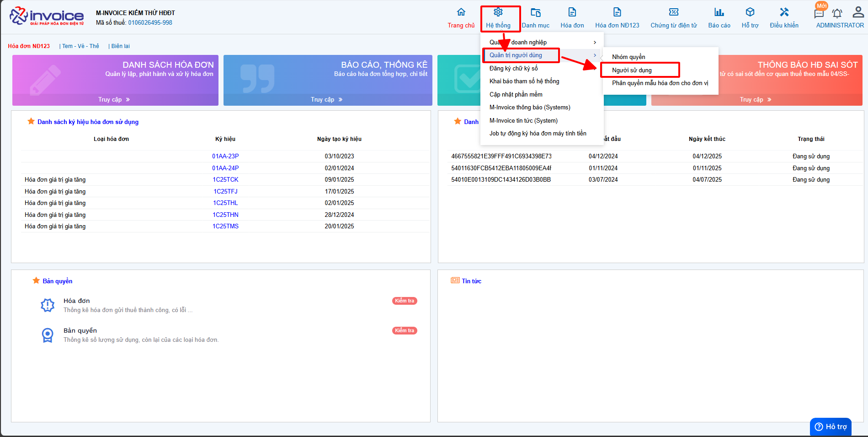Click the Ký hiệu column header
Image resolution: width=868 pixels, height=437 pixels.
[225, 139]
